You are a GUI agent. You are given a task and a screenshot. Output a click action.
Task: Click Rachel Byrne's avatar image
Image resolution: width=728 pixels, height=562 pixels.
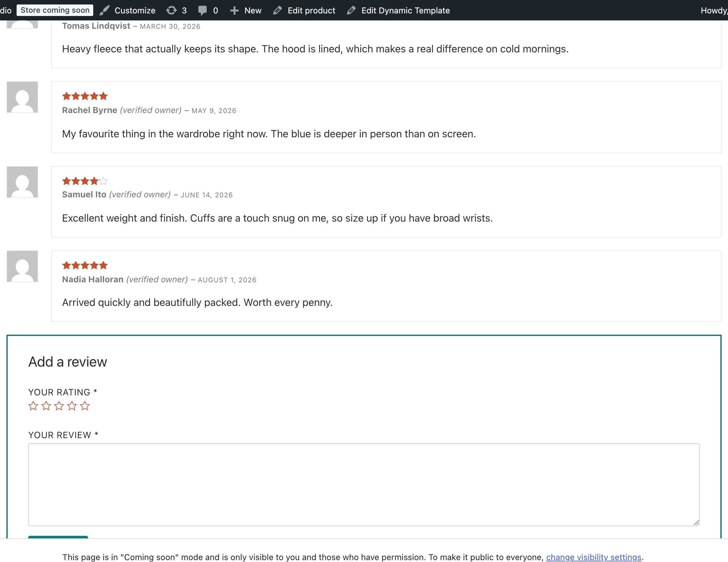pyautogui.click(x=22, y=97)
